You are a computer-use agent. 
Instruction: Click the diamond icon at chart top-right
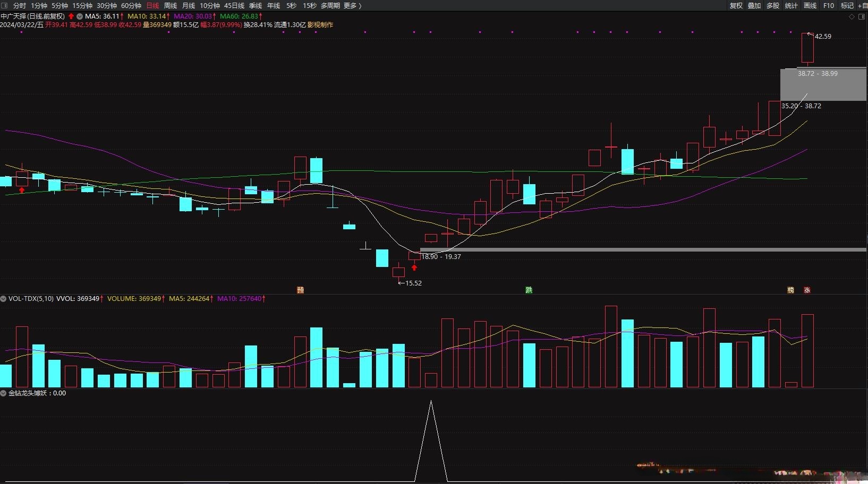click(852, 17)
